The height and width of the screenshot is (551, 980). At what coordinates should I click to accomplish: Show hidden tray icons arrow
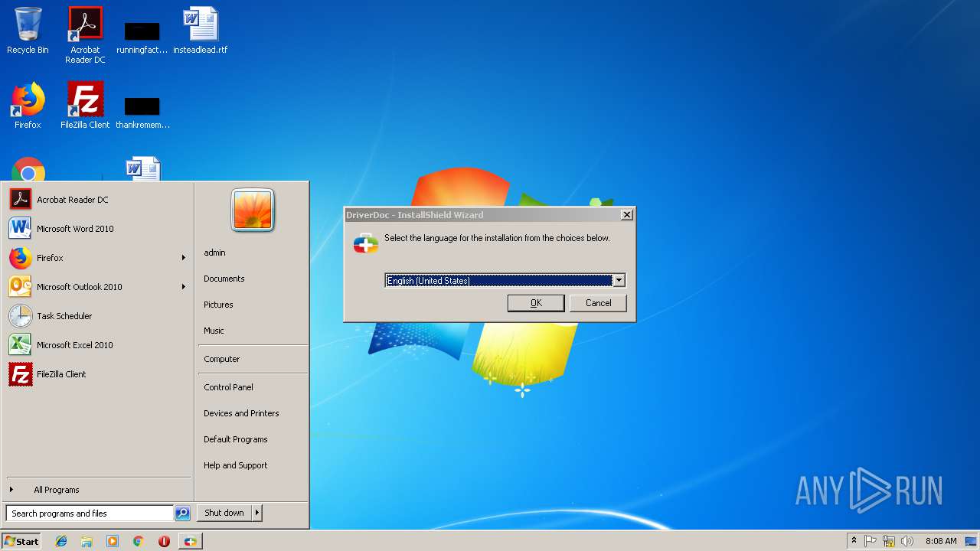854,541
